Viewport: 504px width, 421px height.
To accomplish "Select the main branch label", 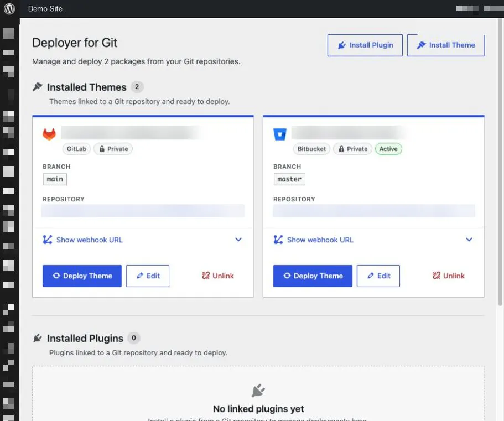I will [x=55, y=179].
